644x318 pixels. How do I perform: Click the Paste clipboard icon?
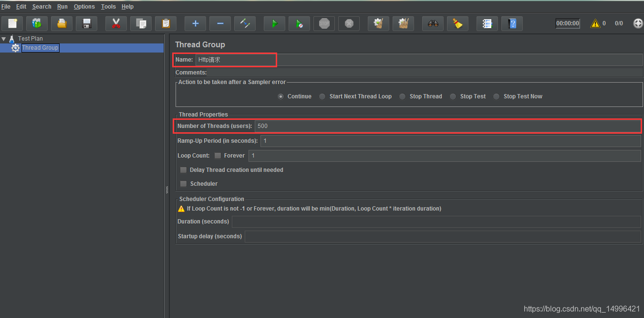166,23
